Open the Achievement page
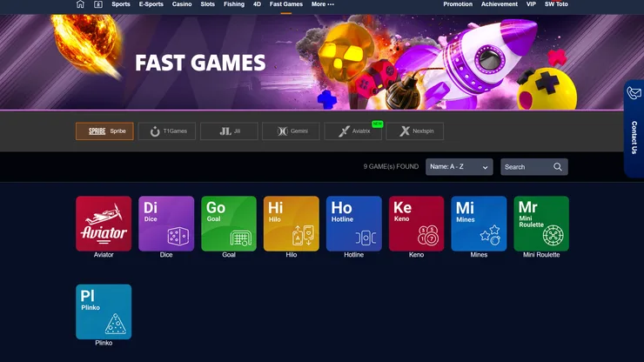 (500, 4)
